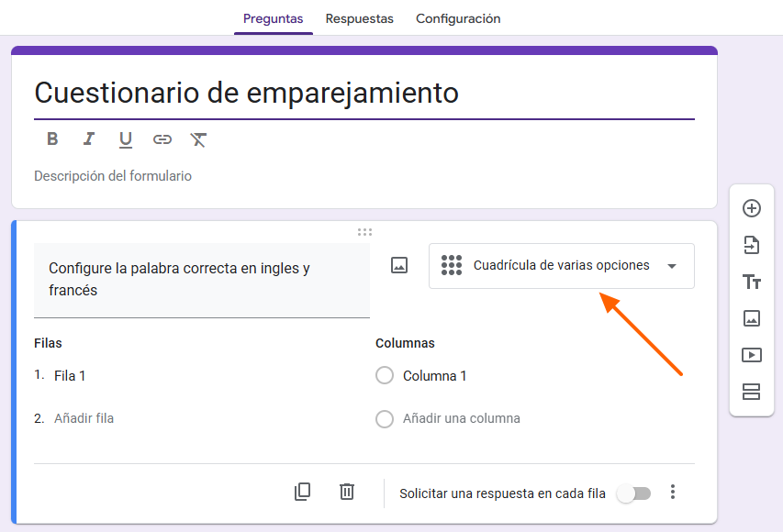Click 'Fila 1' to edit the row label

pos(71,375)
